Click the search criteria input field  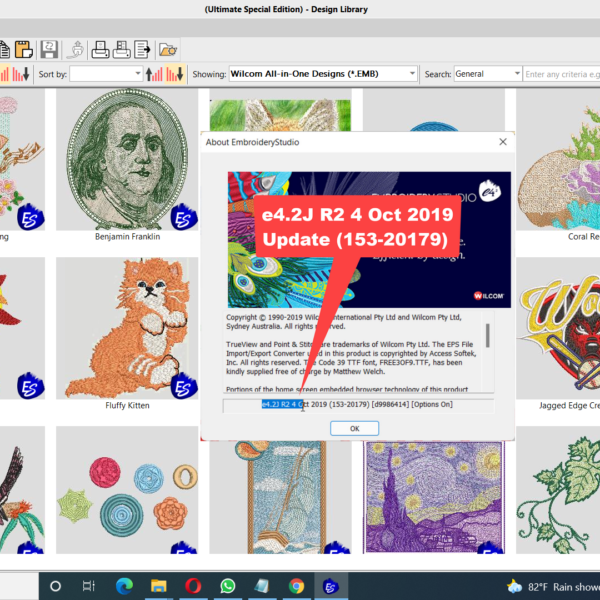(x=560, y=74)
